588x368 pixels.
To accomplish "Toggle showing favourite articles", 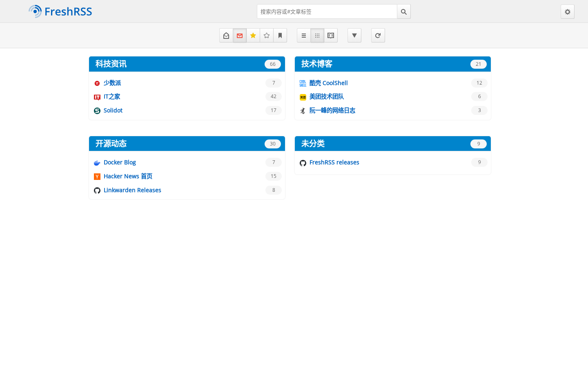I will pos(253,36).
